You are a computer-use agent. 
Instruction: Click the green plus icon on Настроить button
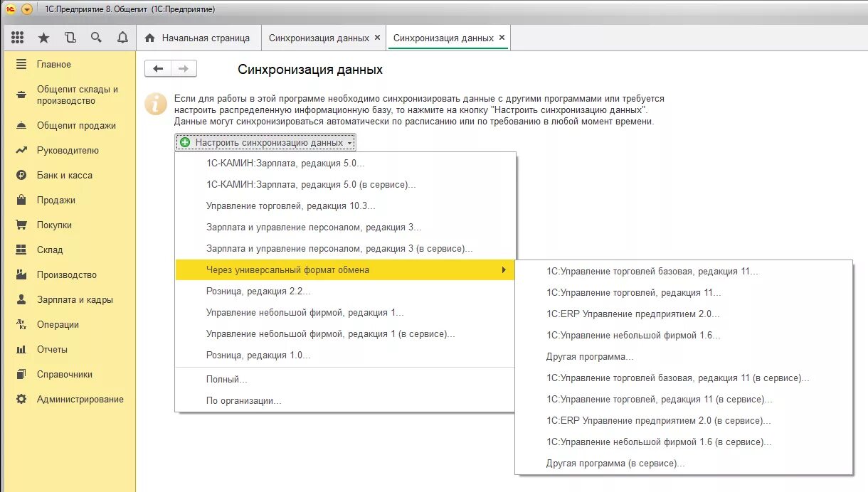click(x=185, y=142)
